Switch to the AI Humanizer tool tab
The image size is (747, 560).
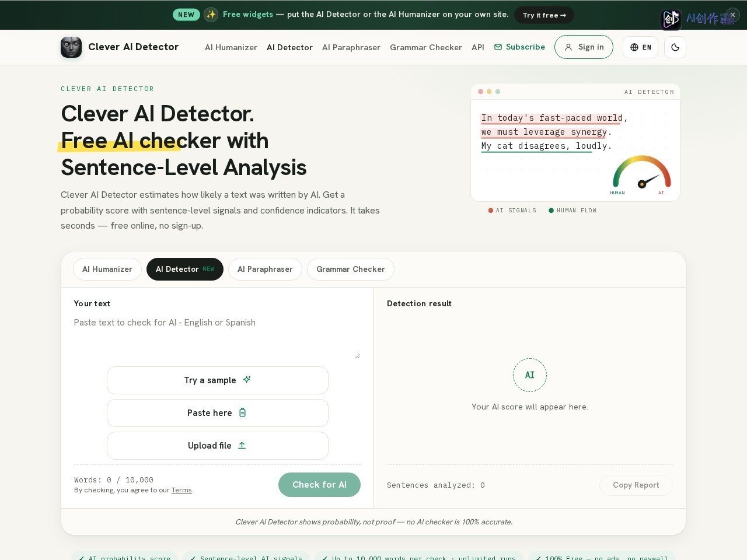click(x=107, y=269)
